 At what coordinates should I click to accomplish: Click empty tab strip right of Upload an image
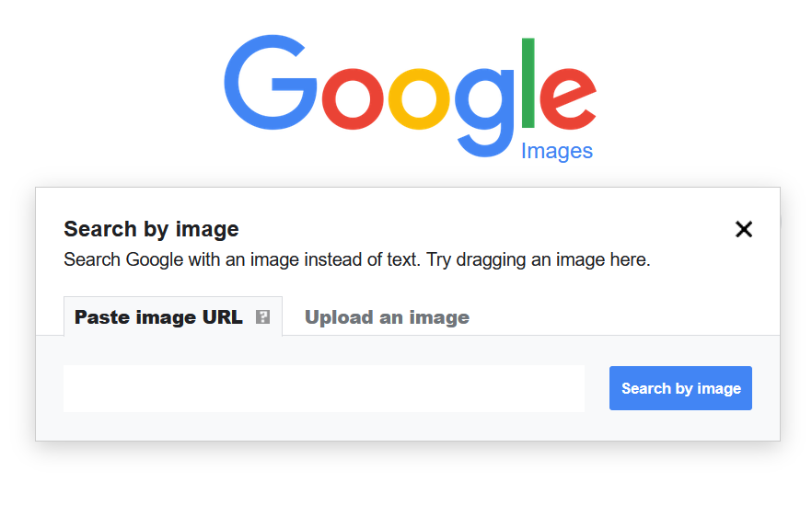coord(626,317)
